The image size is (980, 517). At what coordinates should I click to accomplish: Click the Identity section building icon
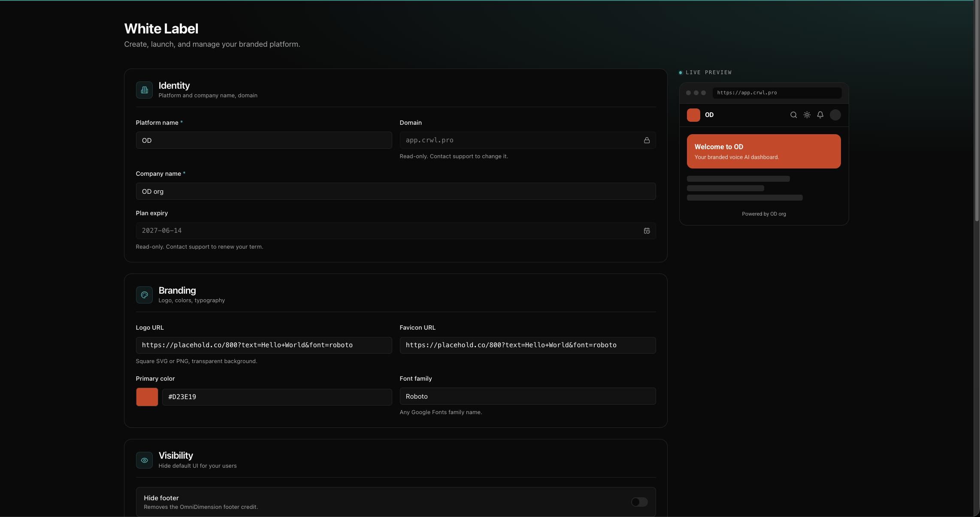(x=144, y=90)
